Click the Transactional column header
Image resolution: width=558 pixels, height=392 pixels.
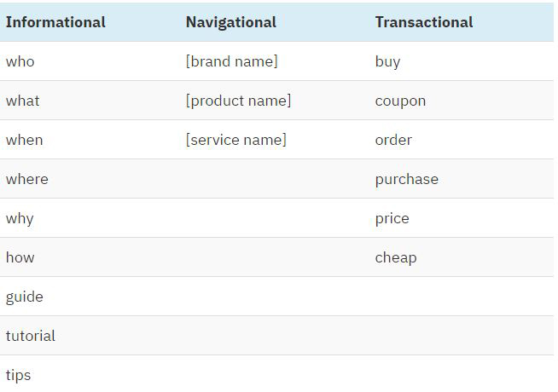[423, 22]
